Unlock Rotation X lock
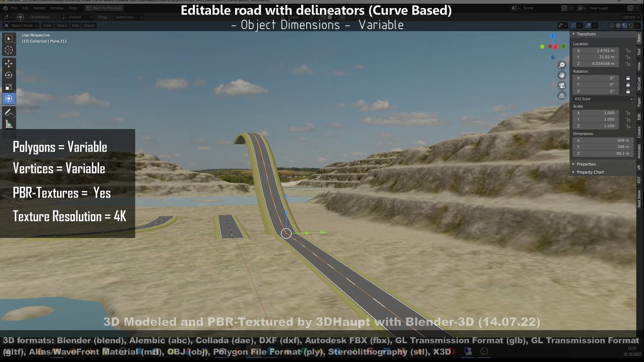Image resolution: width=644 pixels, height=362 pixels. tap(628, 78)
